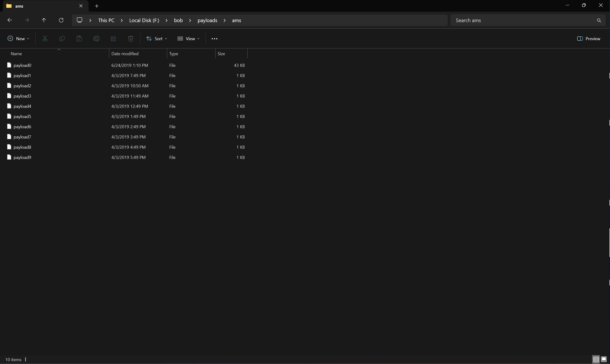
Task: Toggle the Preview pane
Action: click(588, 39)
